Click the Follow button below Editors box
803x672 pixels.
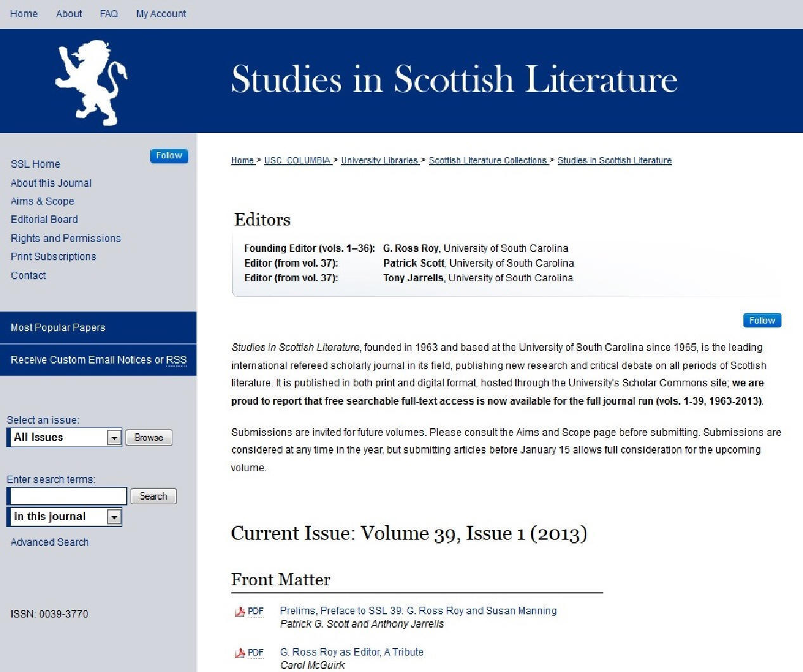(x=762, y=320)
